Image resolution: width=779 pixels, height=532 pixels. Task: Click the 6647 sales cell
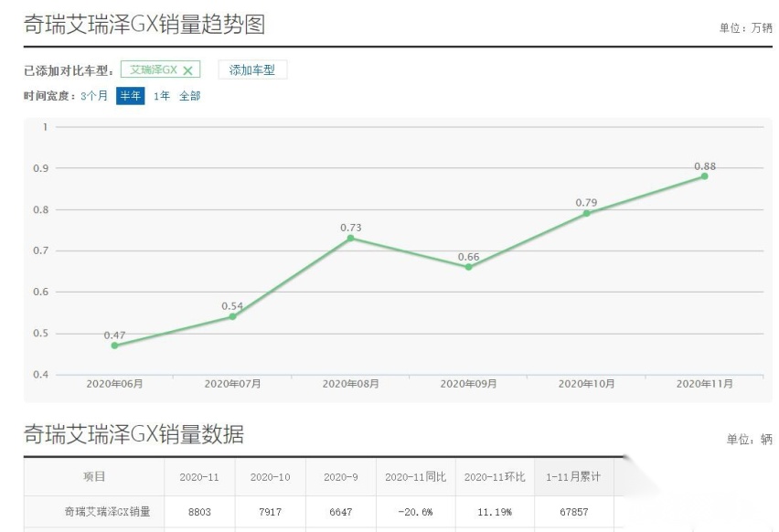pos(341,512)
